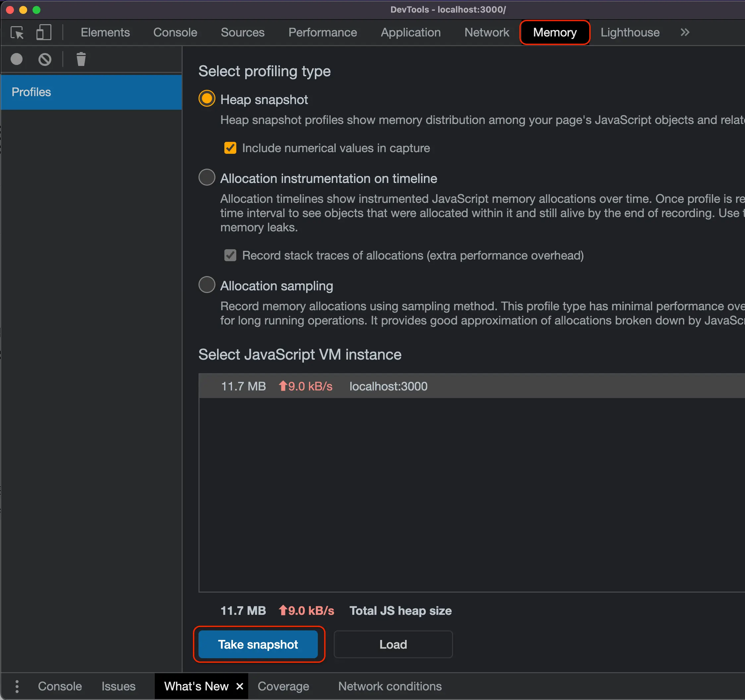Select the Heap snapshot radio button
Screen dimensions: 745x700
click(x=207, y=99)
